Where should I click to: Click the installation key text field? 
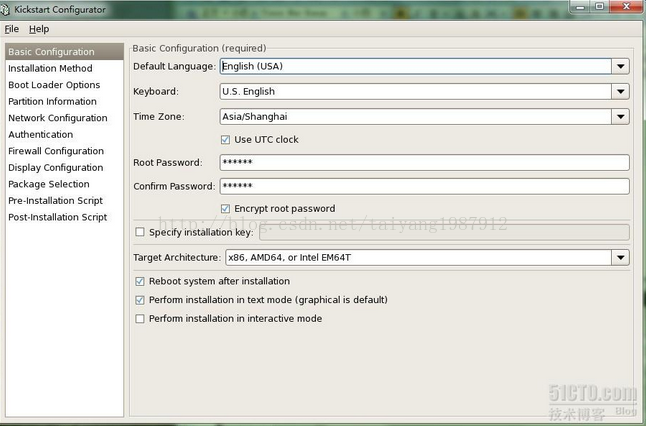[x=444, y=232]
